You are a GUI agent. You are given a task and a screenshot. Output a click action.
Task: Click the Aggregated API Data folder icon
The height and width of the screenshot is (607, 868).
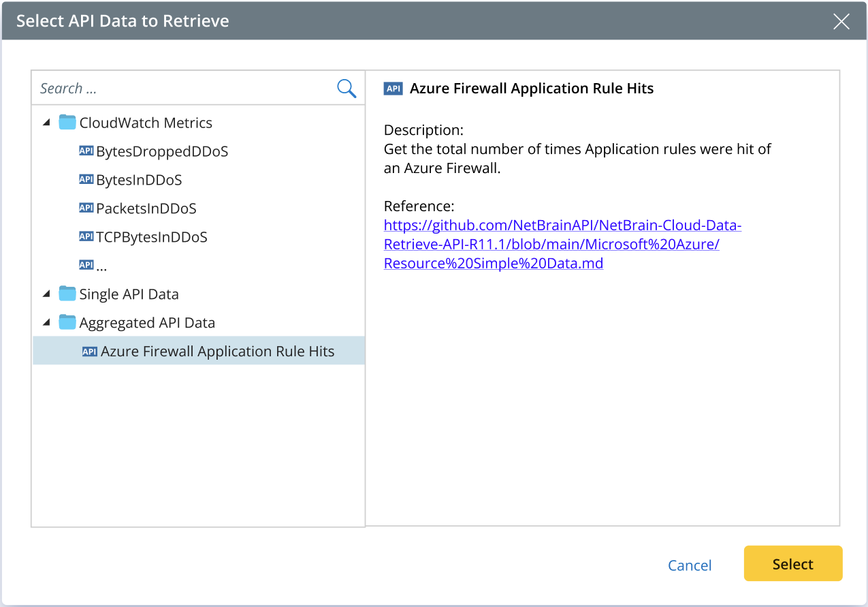click(x=67, y=323)
